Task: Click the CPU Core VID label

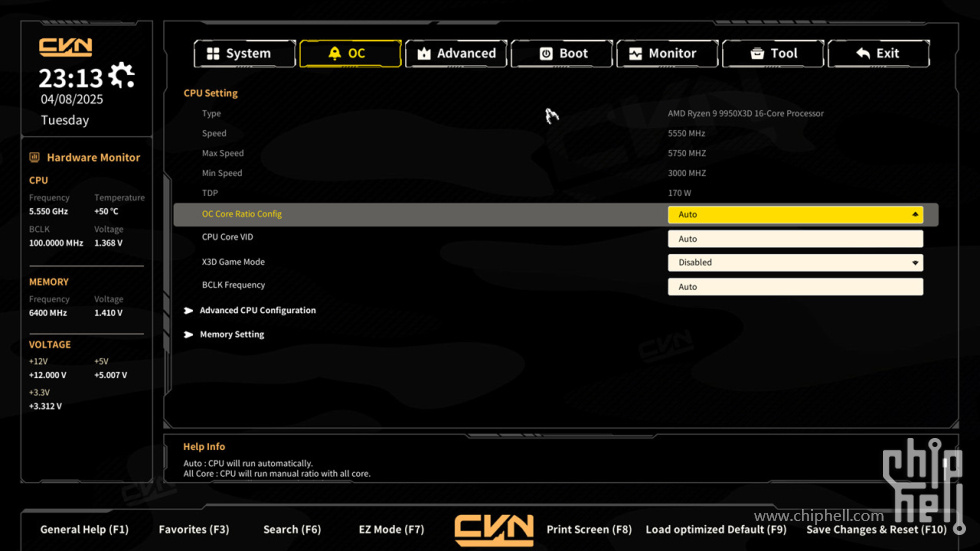Action: point(228,237)
